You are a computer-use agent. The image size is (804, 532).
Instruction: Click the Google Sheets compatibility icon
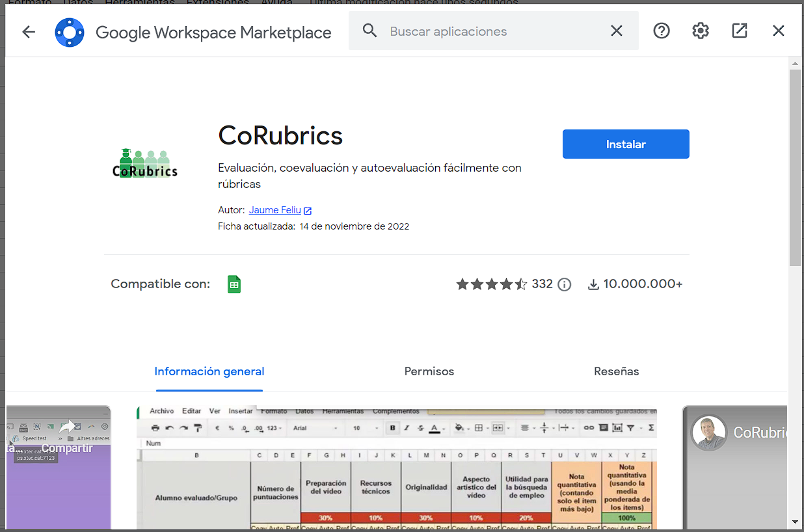point(234,284)
